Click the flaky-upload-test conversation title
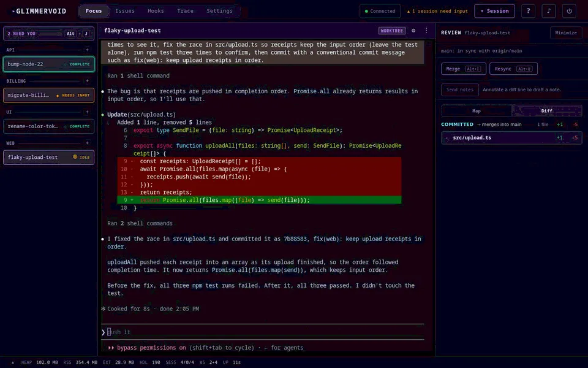This screenshot has height=368, width=588. [132, 31]
